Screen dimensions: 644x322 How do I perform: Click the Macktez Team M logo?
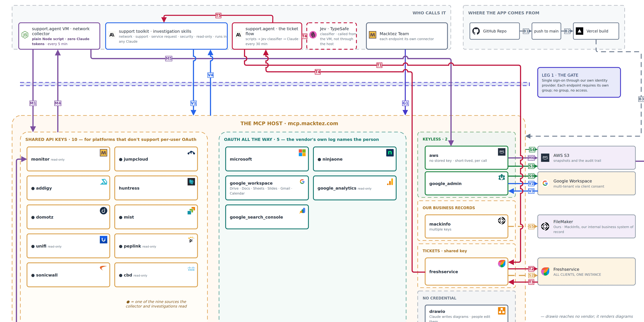click(x=372, y=35)
